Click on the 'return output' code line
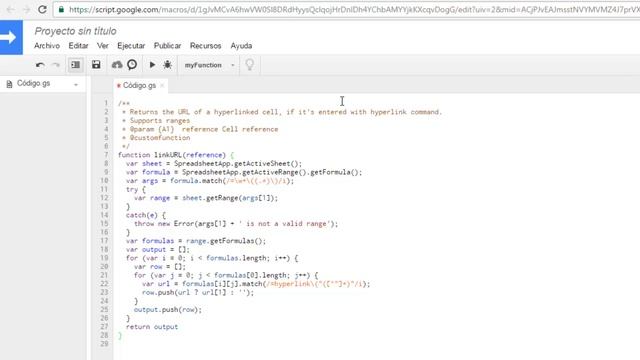 (152, 327)
